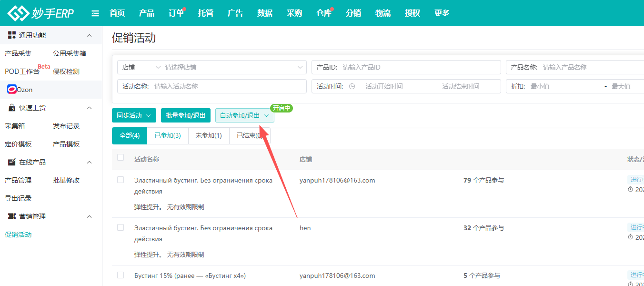Collapse the 在线产品 section
Viewport: 644px width, 286px height.
click(x=89, y=162)
